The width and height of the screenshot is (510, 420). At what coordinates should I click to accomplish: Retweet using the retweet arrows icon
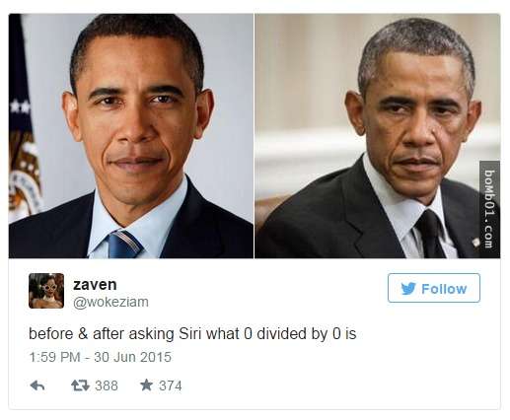80,385
